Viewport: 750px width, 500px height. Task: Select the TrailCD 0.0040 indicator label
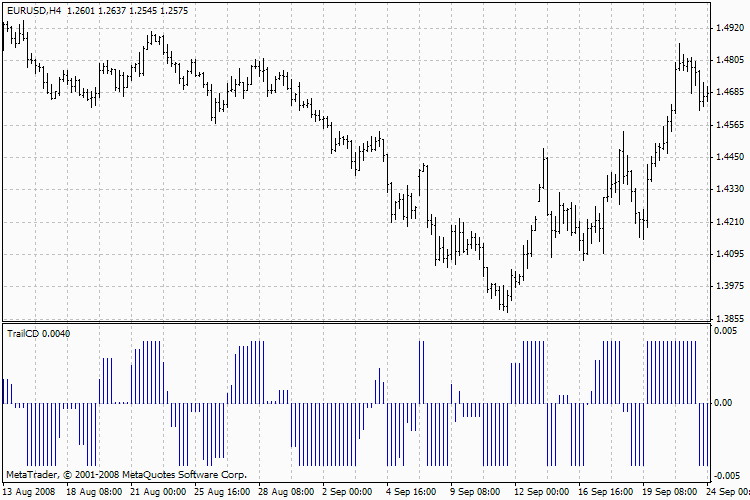tap(38, 332)
